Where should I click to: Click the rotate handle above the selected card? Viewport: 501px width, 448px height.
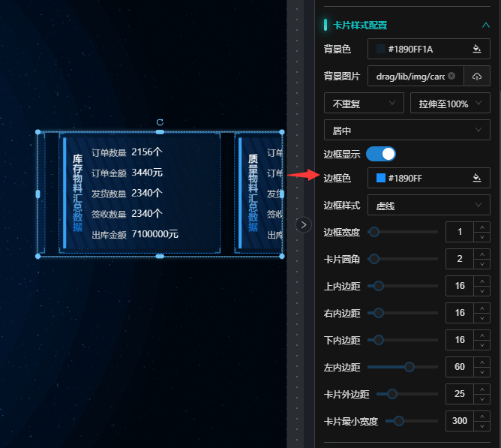coord(160,122)
